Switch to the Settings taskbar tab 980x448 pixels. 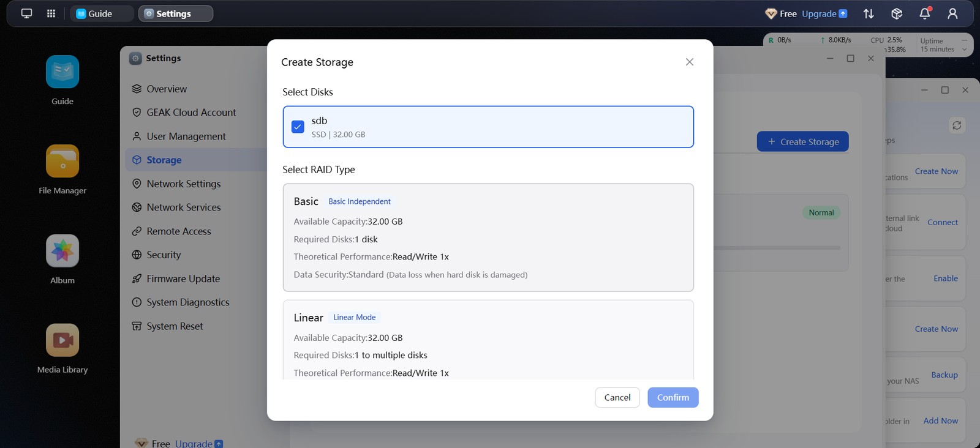tap(176, 13)
